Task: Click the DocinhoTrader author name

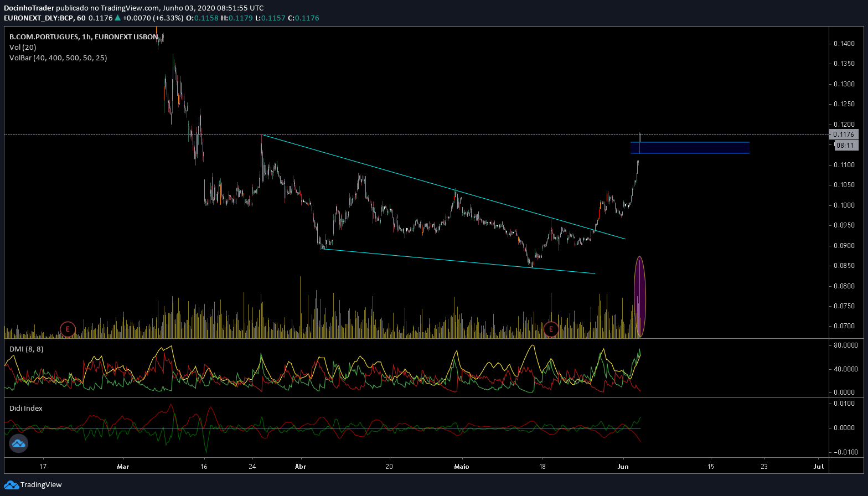Action: tap(29, 8)
